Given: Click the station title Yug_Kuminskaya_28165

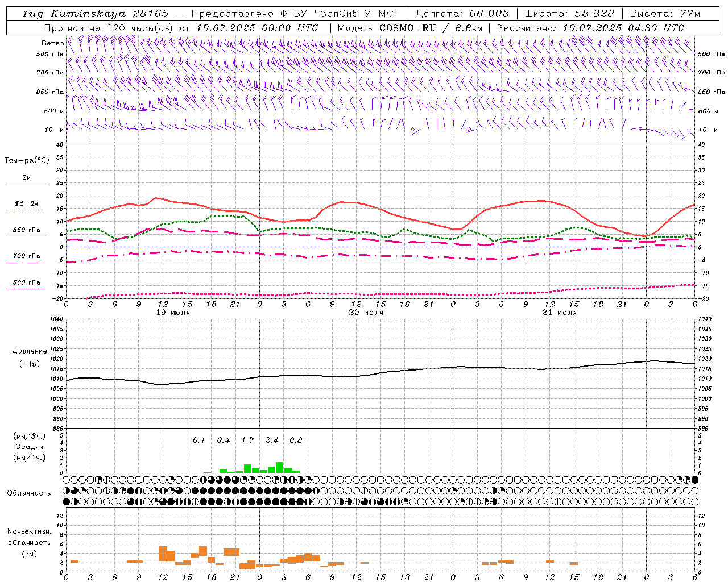Looking at the screenshot, I should click(95, 14).
